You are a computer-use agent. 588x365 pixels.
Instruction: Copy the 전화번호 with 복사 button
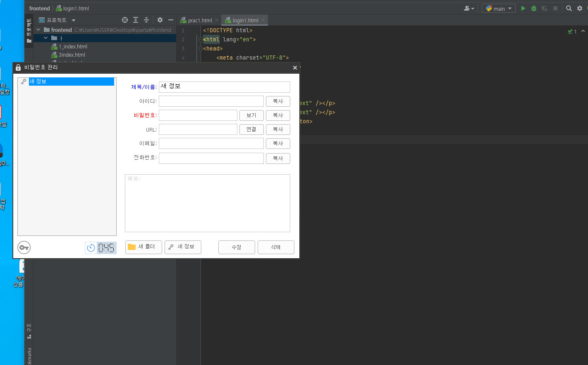(278, 158)
